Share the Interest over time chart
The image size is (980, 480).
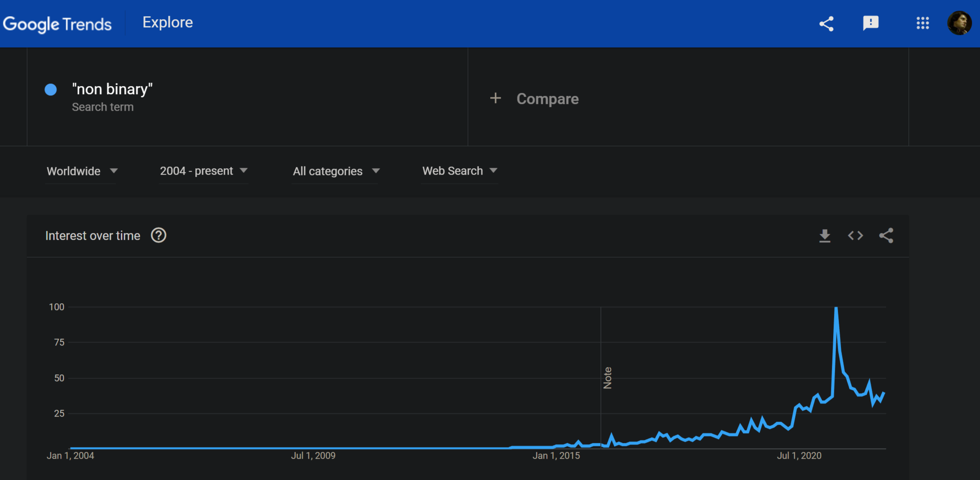(886, 236)
